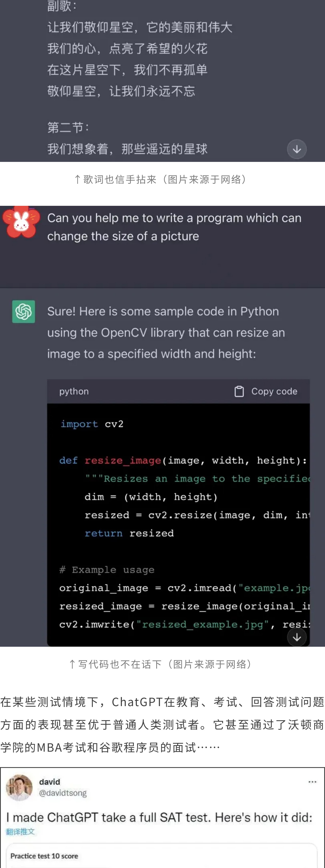Click the lyric line 在这片星空下
325x868 pixels.
point(128,70)
